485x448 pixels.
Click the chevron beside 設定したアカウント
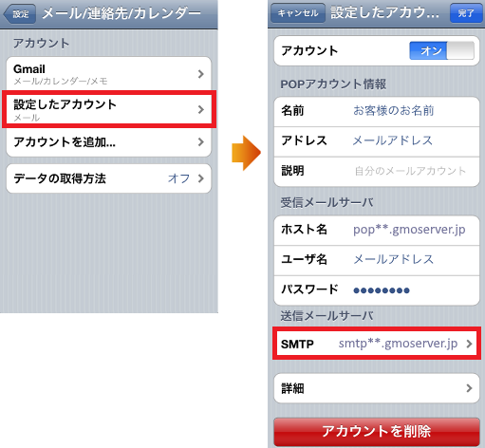pos(200,110)
